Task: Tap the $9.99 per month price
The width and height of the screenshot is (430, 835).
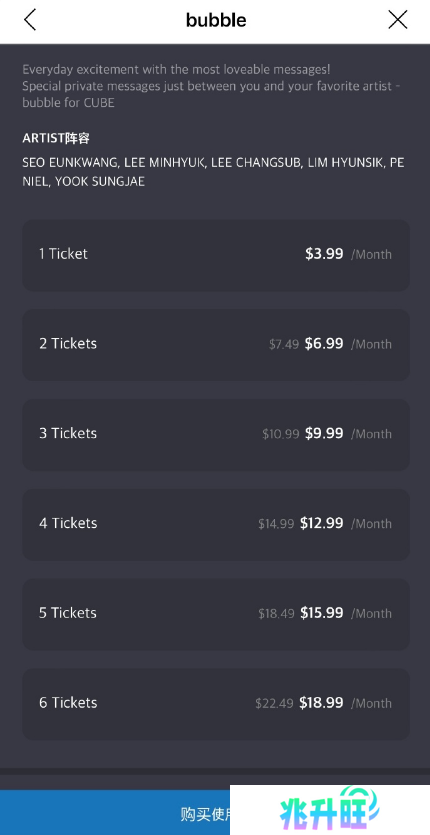Action: (324, 433)
